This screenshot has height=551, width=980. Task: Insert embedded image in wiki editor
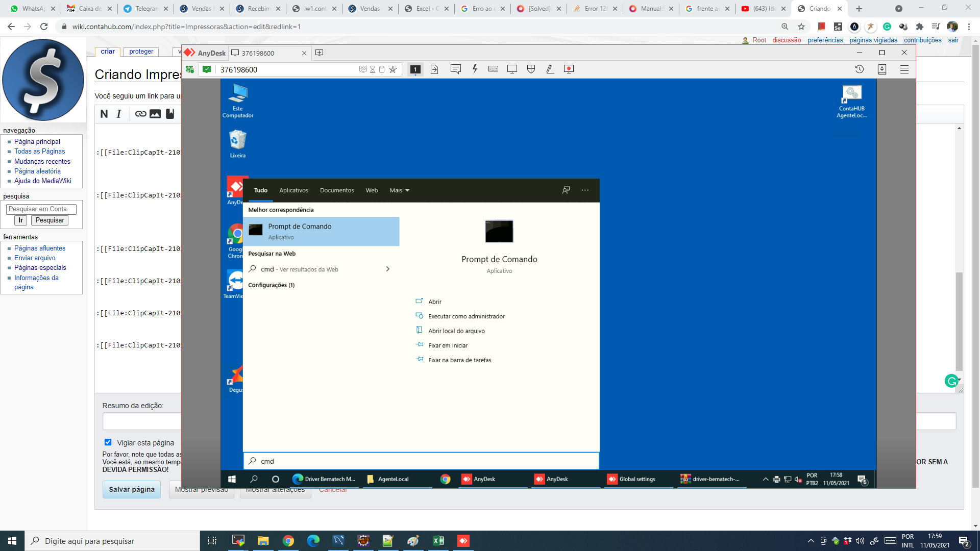pos(155,114)
